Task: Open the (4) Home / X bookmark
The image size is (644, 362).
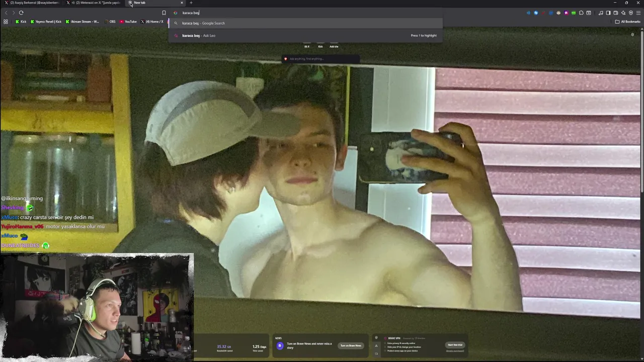Action: (x=152, y=22)
